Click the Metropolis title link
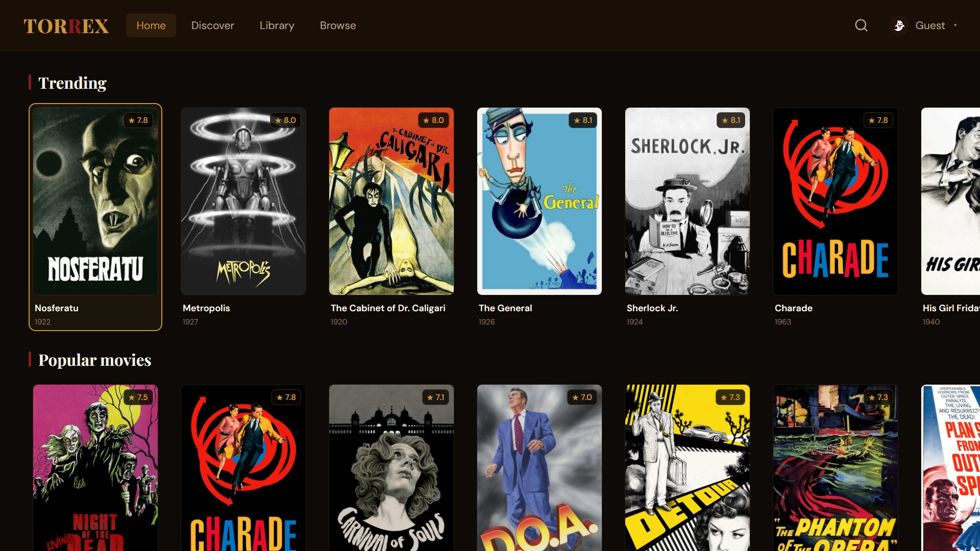Screen dimensions: 980x551 pos(206,308)
